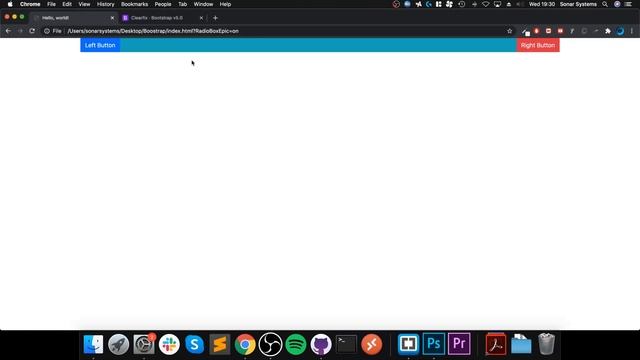Open Chrome's three-dot menu
The height and width of the screenshot is (360, 640).
point(631,31)
